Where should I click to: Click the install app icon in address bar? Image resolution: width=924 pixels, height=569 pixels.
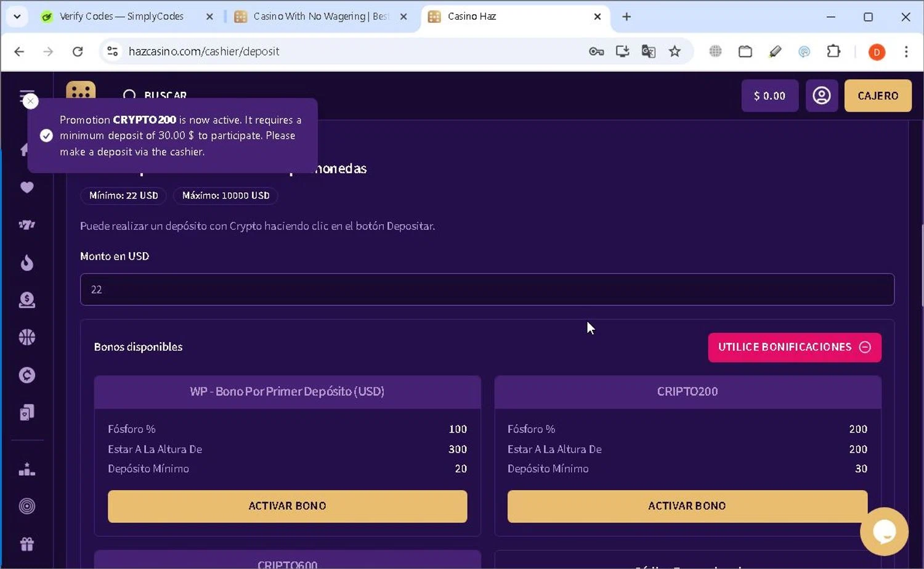(622, 51)
